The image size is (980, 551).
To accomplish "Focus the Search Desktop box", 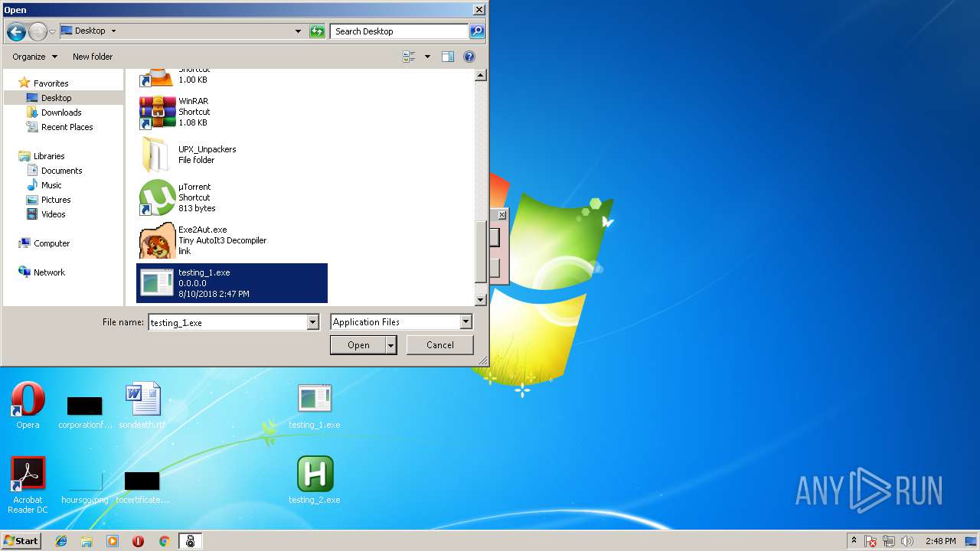I will click(x=400, y=31).
